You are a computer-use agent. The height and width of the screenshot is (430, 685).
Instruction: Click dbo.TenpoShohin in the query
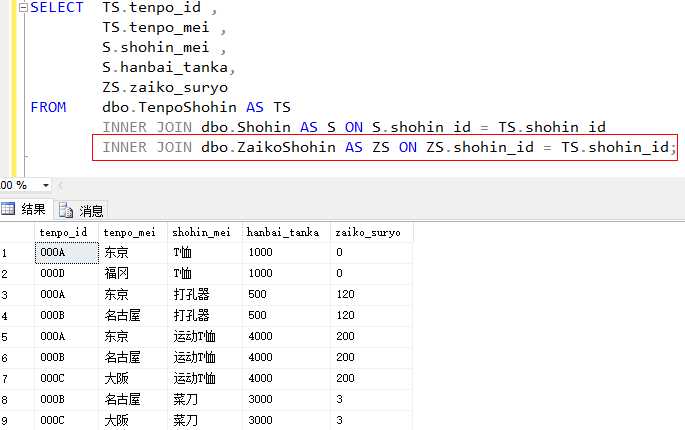(x=169, y=107)
